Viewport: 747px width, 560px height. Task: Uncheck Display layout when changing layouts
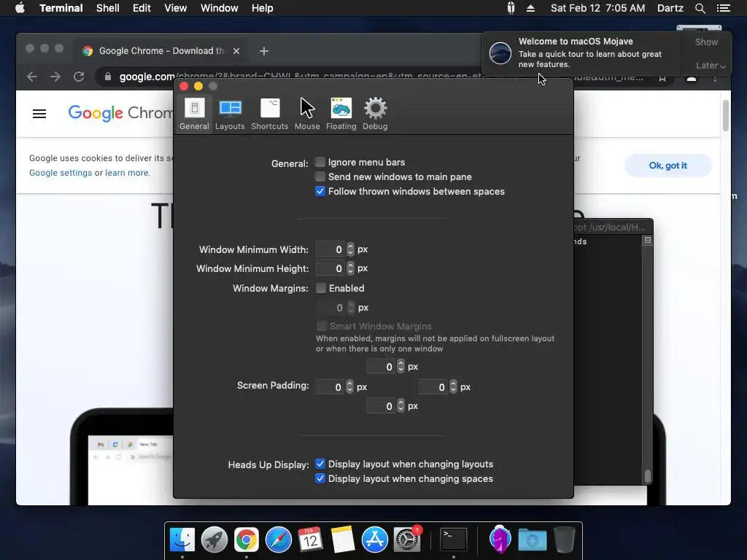(x=320, y=464)
